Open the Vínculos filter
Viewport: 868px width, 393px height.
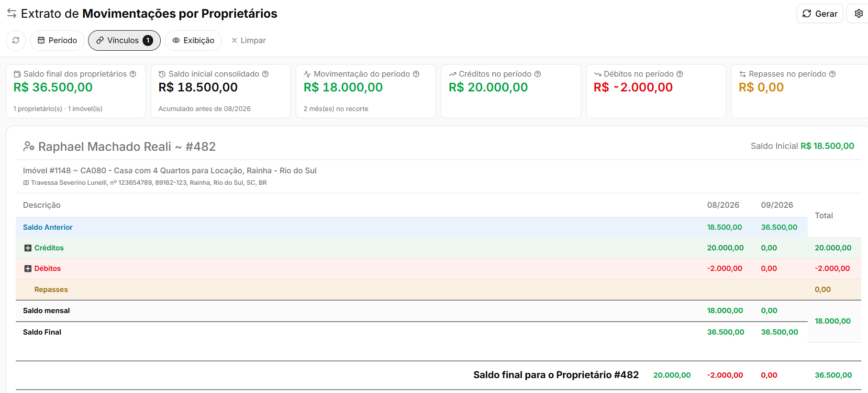coord(124,40)
